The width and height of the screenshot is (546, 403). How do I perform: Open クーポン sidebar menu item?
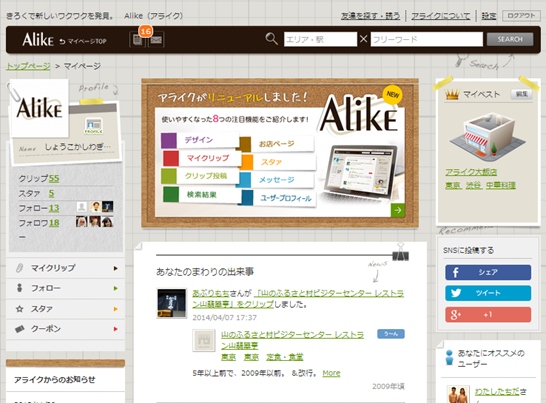65,329
